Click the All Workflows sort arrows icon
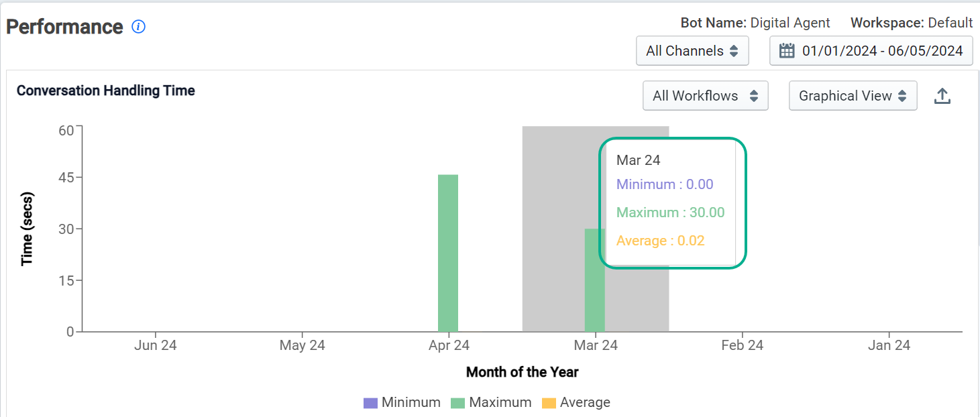Screen dimensions: 980x417 754,96
